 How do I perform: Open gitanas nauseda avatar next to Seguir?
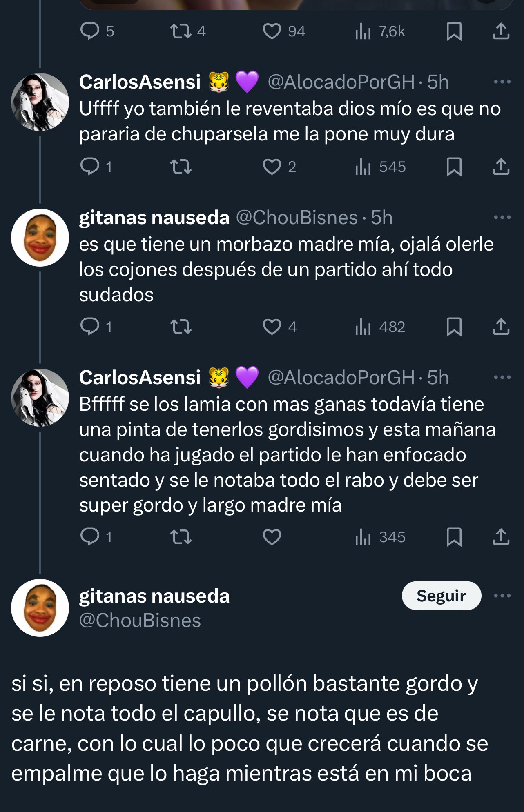(x=40, y=607)
